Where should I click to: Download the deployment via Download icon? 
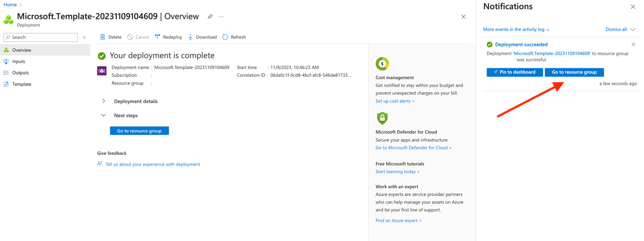pyautogui.click(x=190, y=37)
